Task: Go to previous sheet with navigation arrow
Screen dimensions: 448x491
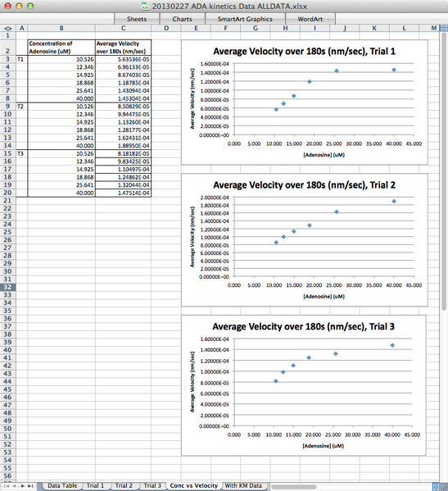Action: click(x=15, y=486)
